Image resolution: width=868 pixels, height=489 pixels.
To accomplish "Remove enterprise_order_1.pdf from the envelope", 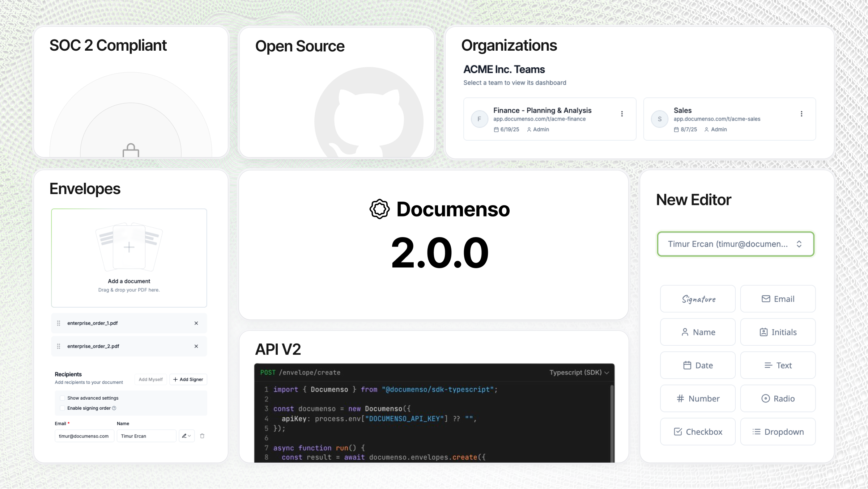I will click(x=196, y=323).
